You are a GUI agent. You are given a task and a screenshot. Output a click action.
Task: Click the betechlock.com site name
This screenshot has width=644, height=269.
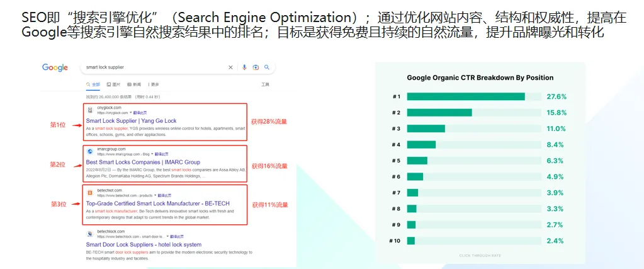click(111, 232)
